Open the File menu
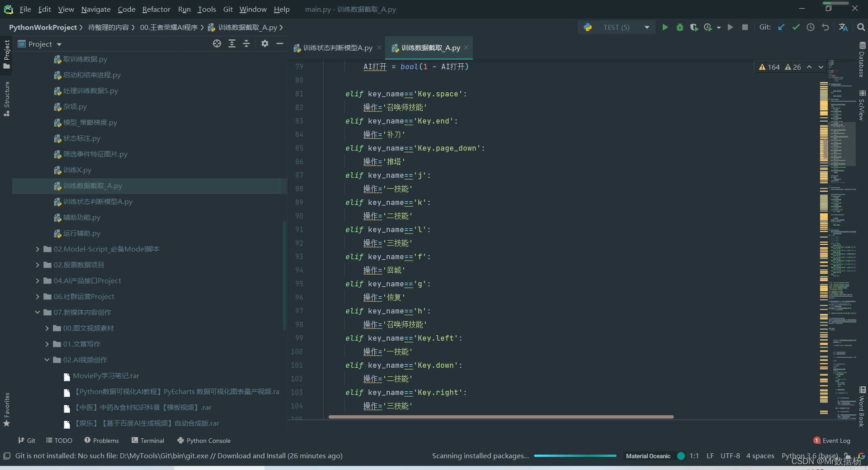Screen dimensions: 868x470 tap(25, 9)
